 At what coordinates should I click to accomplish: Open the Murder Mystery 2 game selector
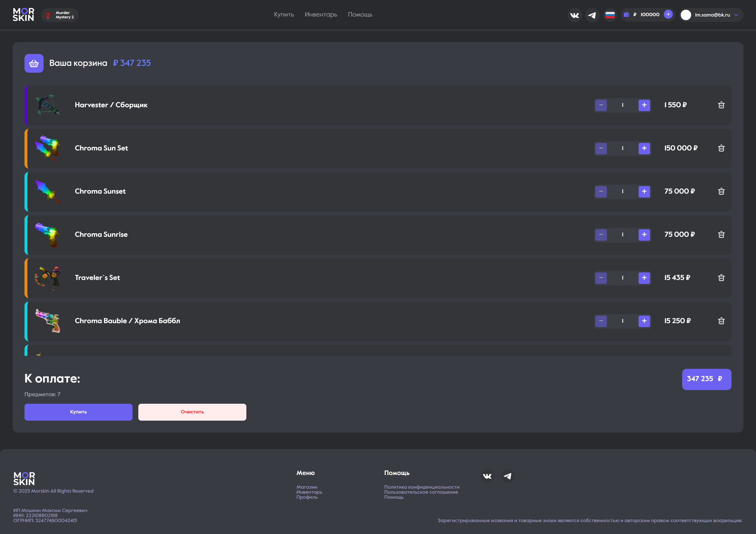click(x=60, y=15)
